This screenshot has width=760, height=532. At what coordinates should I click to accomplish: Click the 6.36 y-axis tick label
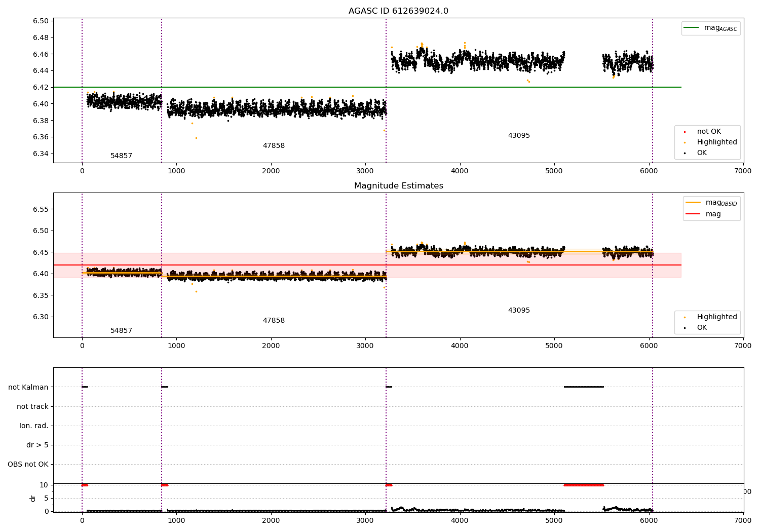point(40,137)
